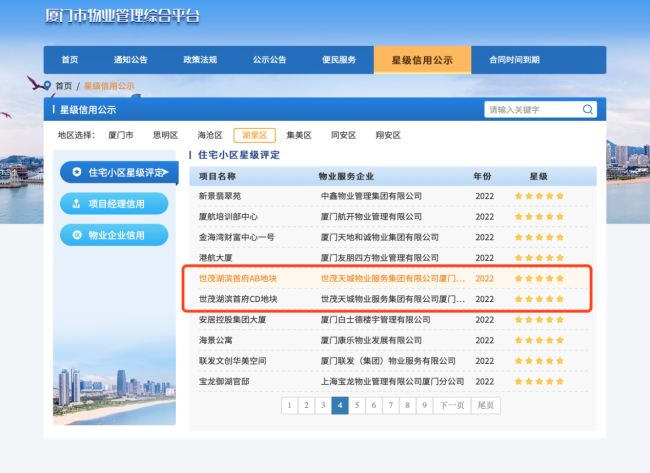Go to page 8

point(407,405)
